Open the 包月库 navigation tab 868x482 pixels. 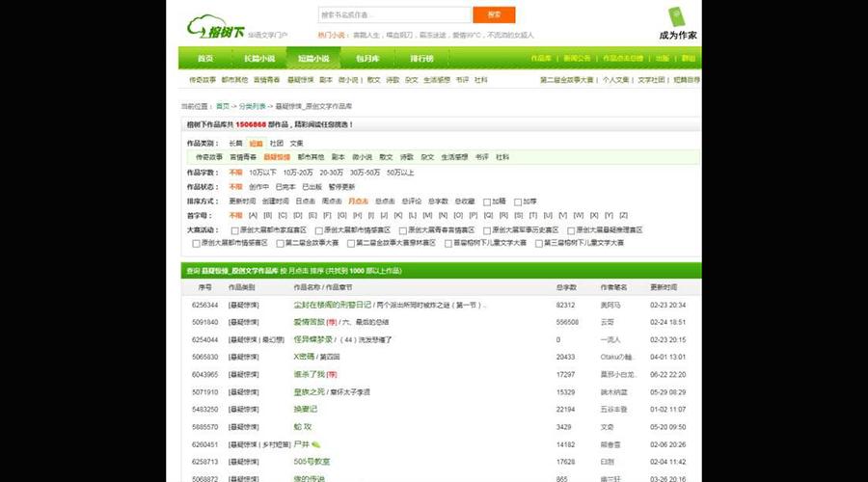[x=367, y=58]
